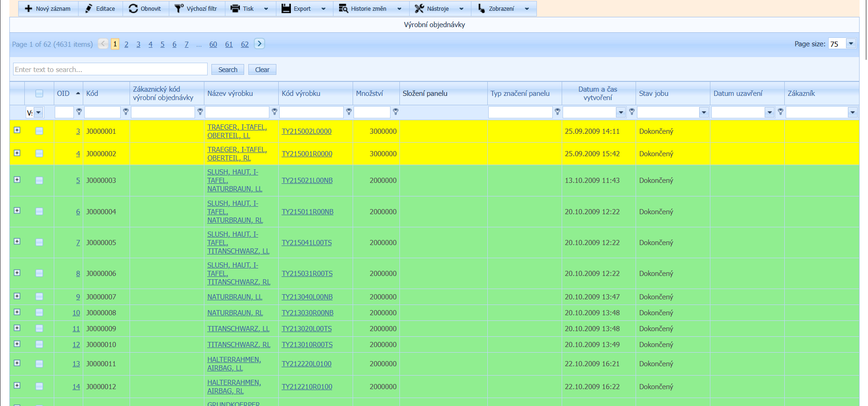This screenshot has height=406, width=868.
Task: Open the Zobrazení menu
Action: pyautogui.click(x=502, y=8)
